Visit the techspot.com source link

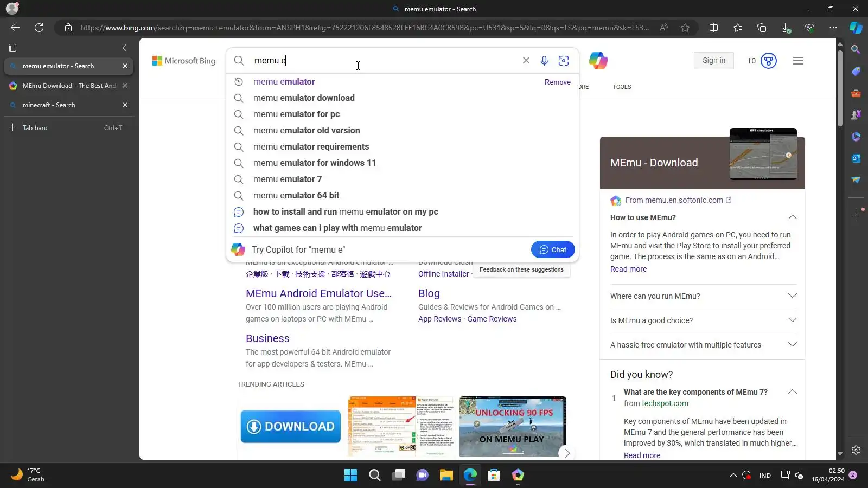pyautogui.click(x=665, y=403)
